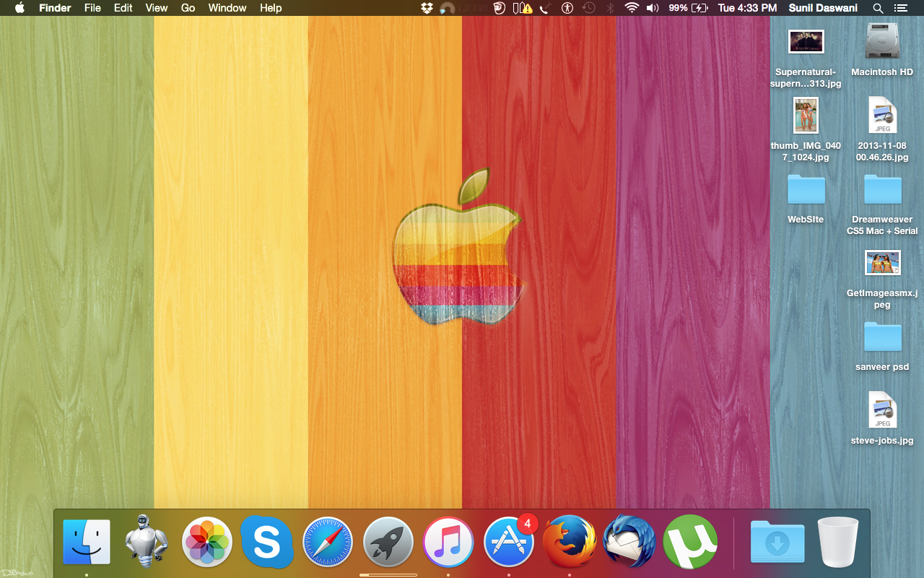Select the WebSIte folder on desktop
924x578 pixels.
[806, 190]
